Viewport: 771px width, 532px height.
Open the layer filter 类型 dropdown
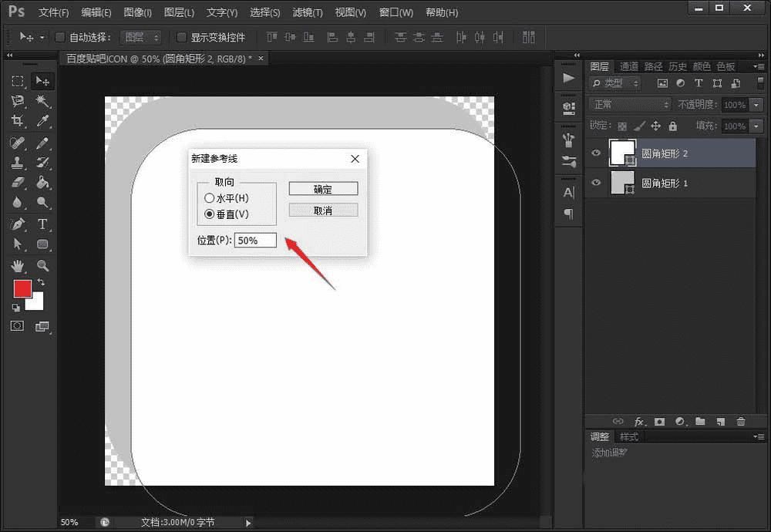[615, 83]
